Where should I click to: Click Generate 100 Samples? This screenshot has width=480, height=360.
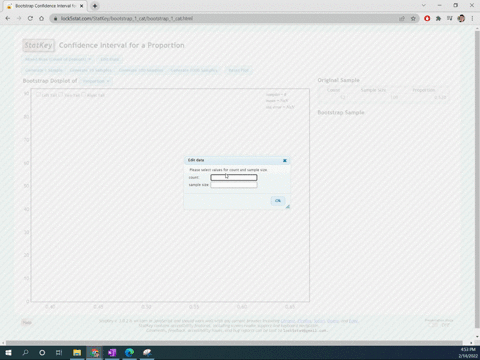pyautogui.click(x=141, y=70)
